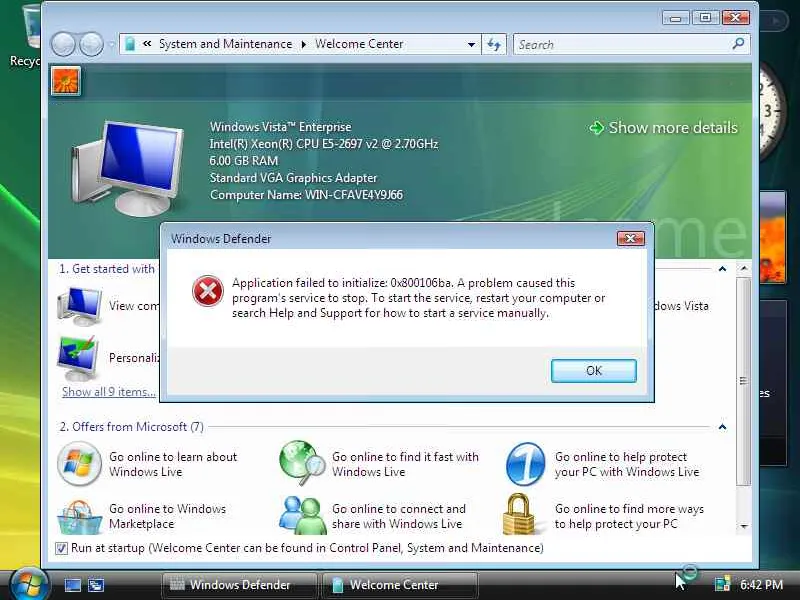Click the network tray icon
800x600 pixels.
pyautogui.click(x=722, y=585)
